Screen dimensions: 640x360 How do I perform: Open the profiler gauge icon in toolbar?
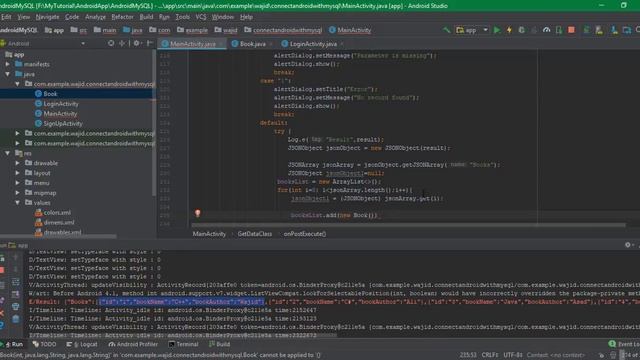(547, 30)
